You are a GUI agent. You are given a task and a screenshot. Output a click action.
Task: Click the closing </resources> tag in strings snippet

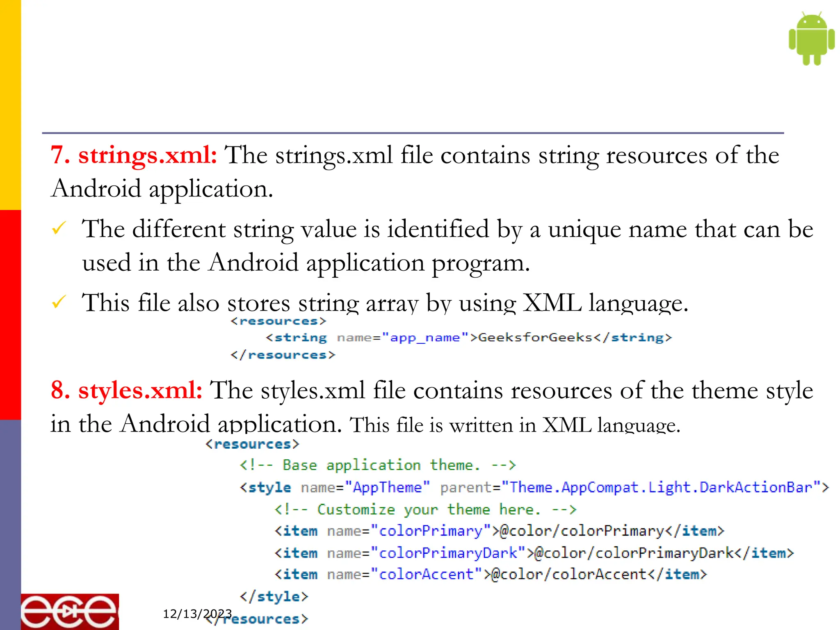pyautogui.click(x=283, y=355)
